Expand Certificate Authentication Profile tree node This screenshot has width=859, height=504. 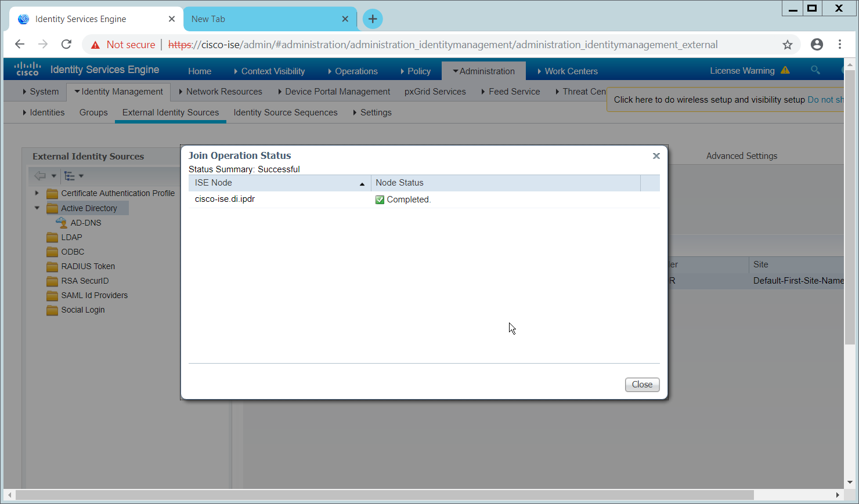point(37,193)
